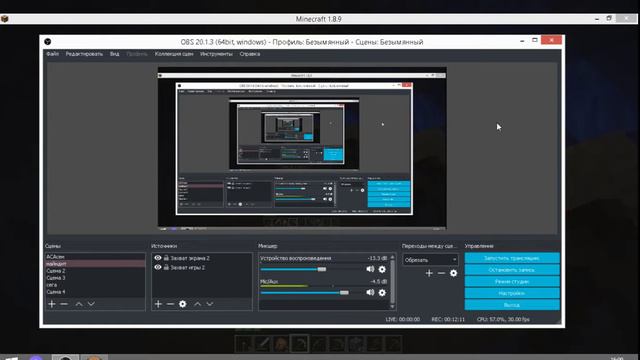This screenshot has height=360, width=640.
Task: Add a new scene with plus icon
Action: (51, 304)
